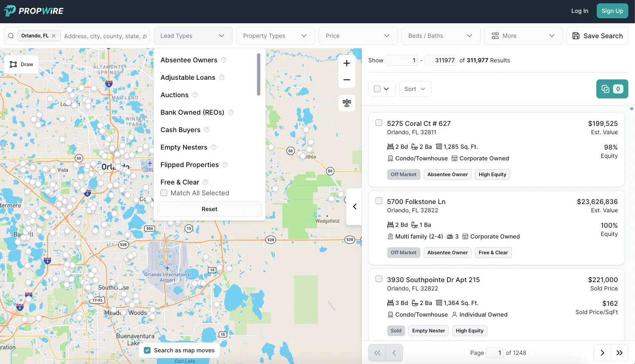Enable the Match All Selected checkbox
The width and height of the screenshot is (635, 364).
point(164,193)
